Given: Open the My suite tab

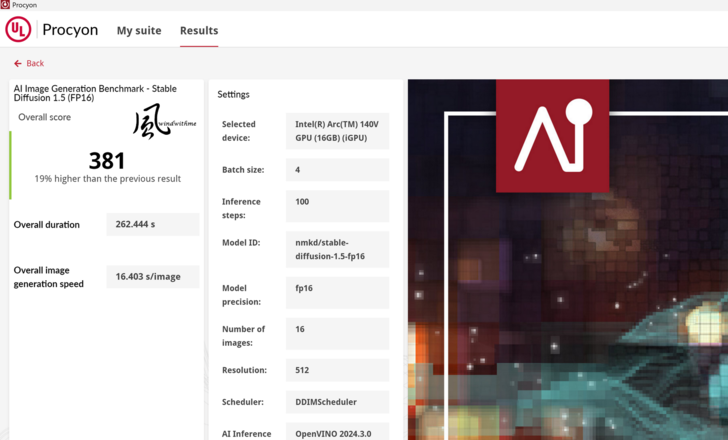Looking at the screenshot, I should tap(139, 31).
